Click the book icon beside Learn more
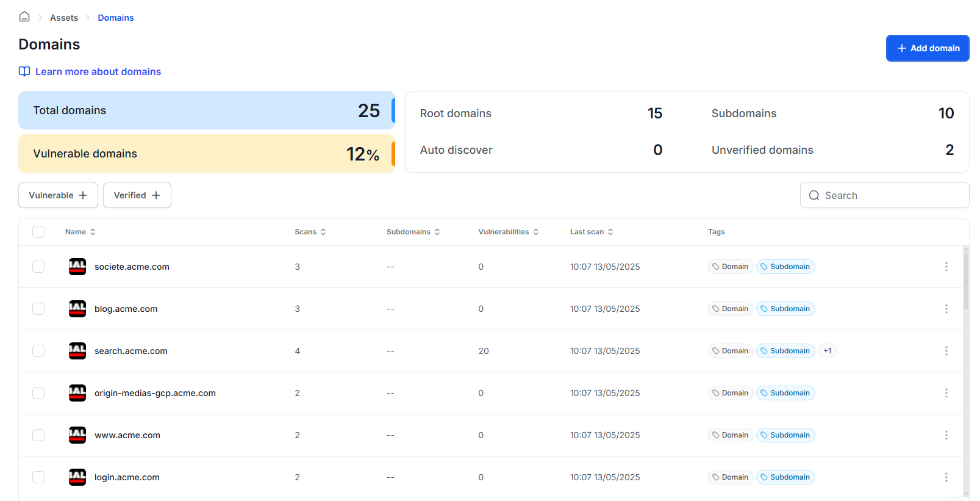Screen dimensions: 980x501 [x=24, y=71]
